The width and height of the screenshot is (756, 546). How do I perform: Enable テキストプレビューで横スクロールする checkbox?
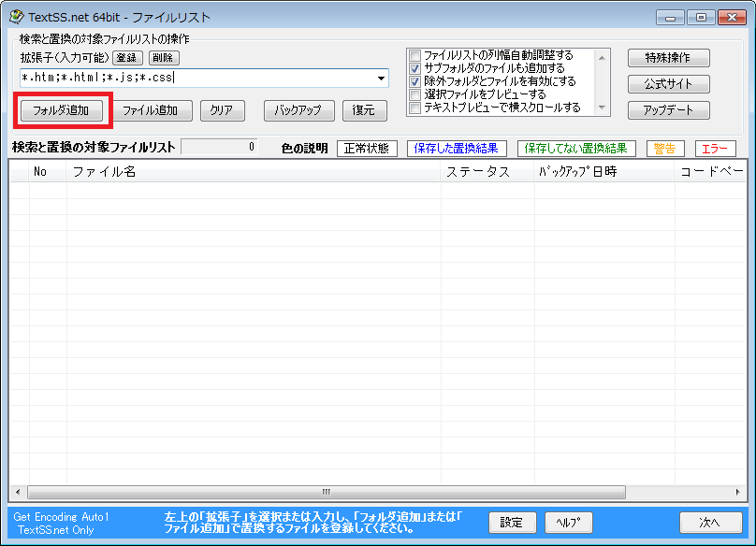[x=415, y=108]
